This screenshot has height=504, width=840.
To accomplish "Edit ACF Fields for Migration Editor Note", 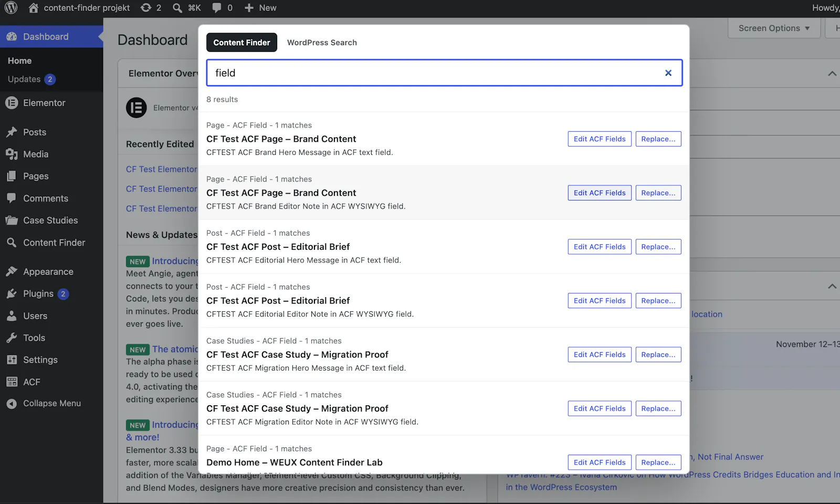I will tap(600, 408).
